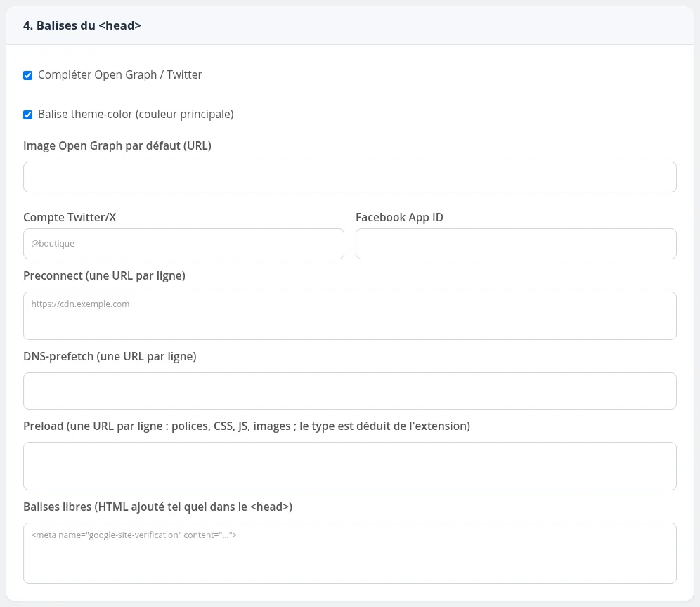
Task: Click the 'Balises libres (HTML ajouté…)' label
Action: pos(158,507)
